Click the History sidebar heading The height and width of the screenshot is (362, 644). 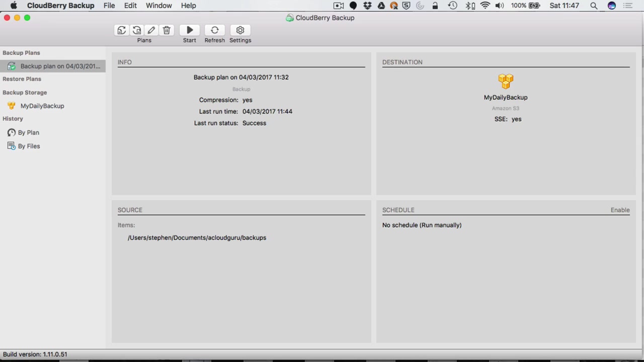[x=13, y=119]
